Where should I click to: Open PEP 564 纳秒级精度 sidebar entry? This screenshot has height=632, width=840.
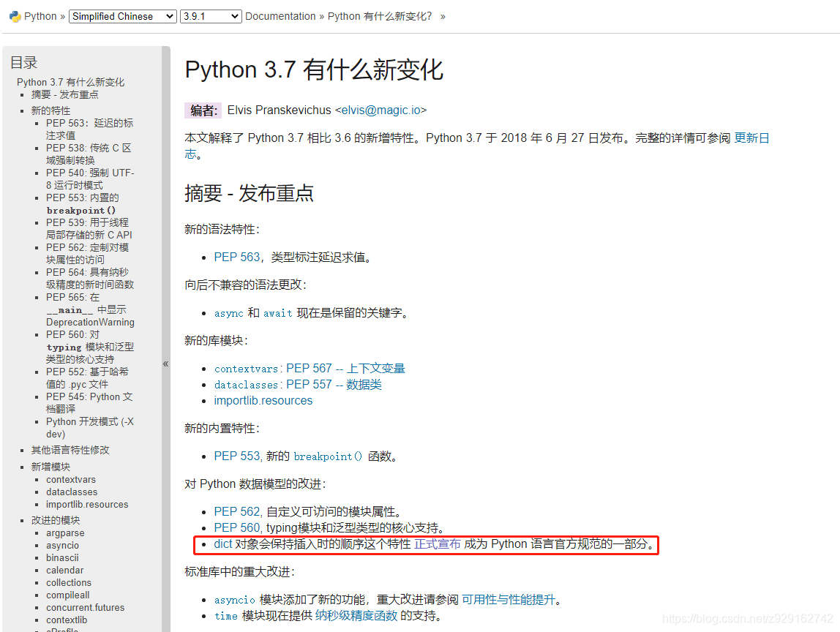pos(90,279)
